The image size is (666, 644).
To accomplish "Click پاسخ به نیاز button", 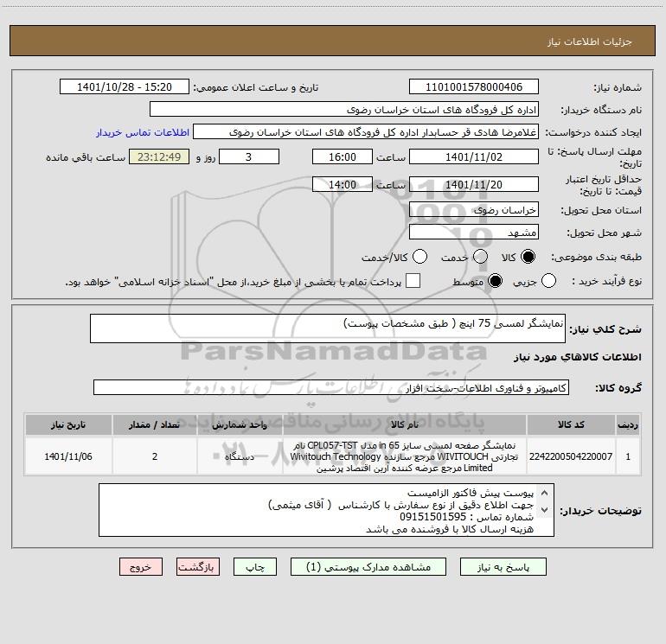I will point(503,567).
